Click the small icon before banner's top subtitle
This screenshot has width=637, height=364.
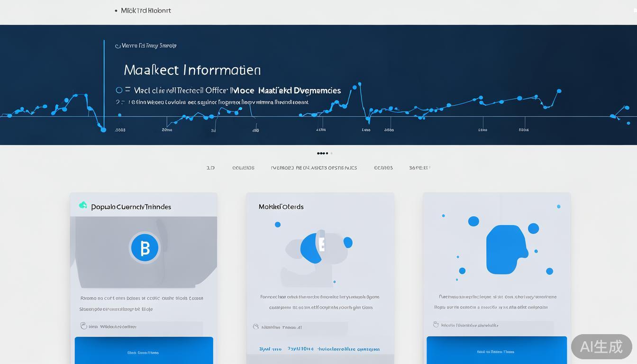(x=118, y=46)
